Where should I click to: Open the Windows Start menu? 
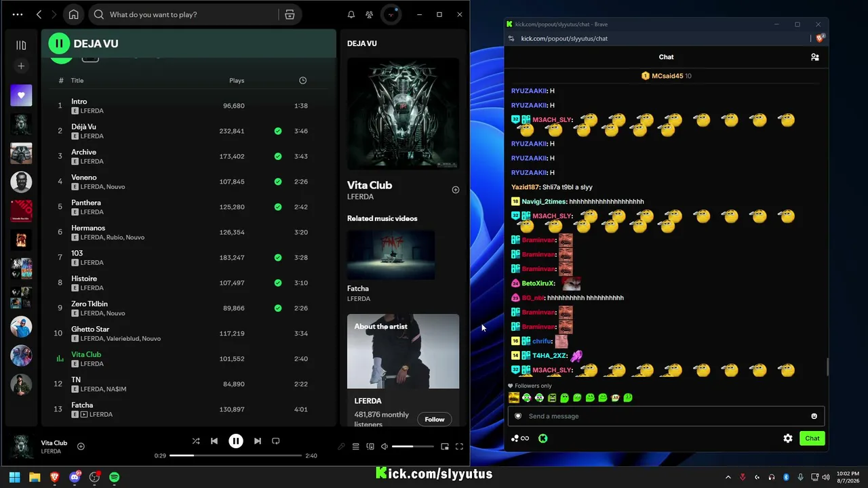click(14, 477)
